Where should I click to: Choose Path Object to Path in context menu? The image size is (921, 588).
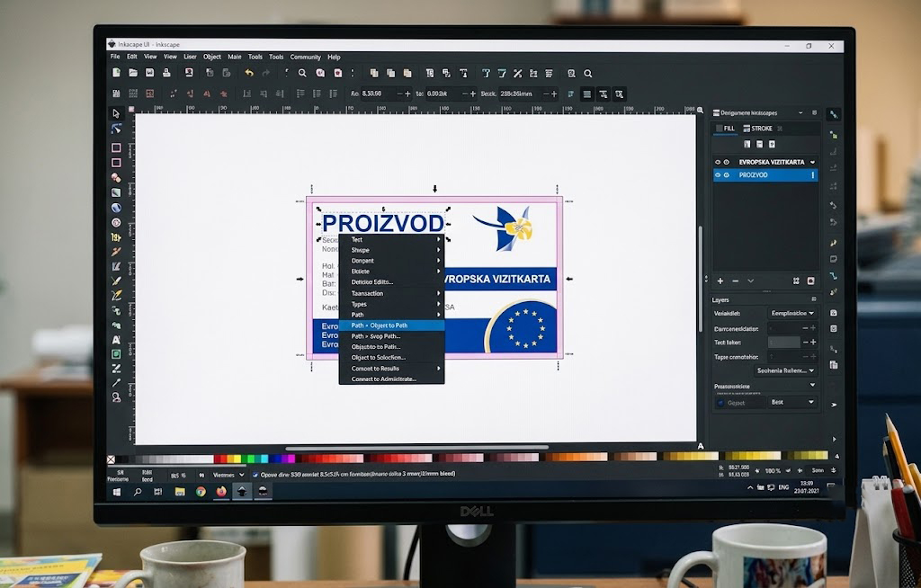(x=391, y=325)
